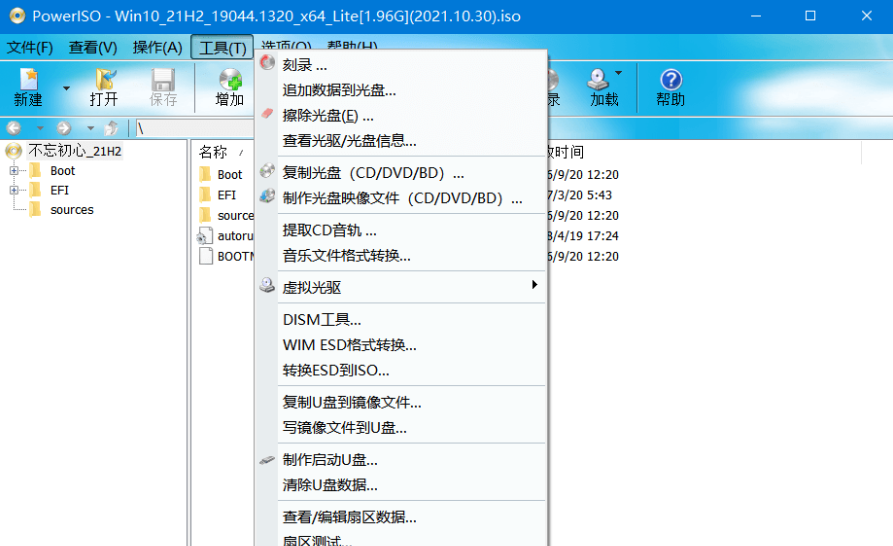The width and height of the screenshot is (893, 546).
Task: Click the modified date 7/3/20 5:43
Action: [579, 195]
